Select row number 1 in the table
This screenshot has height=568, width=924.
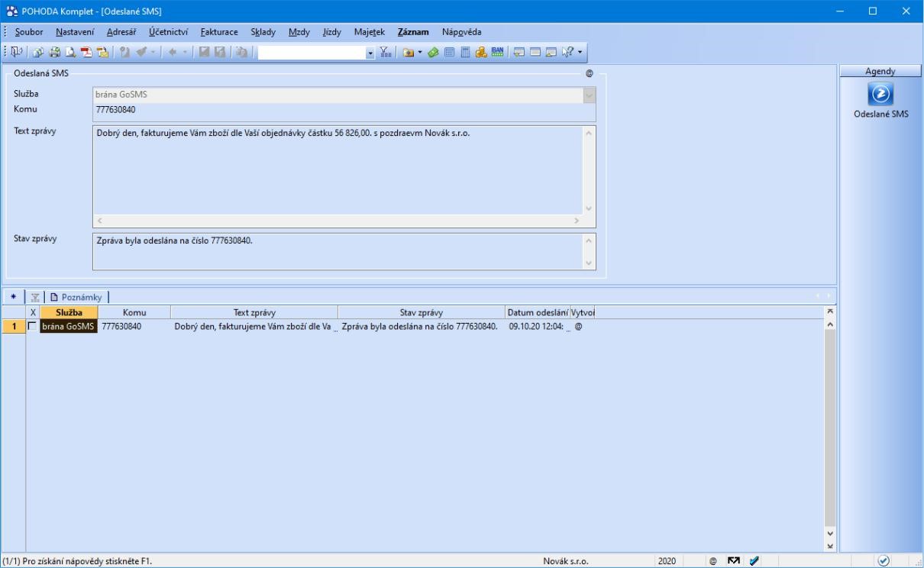pos(13,326)
